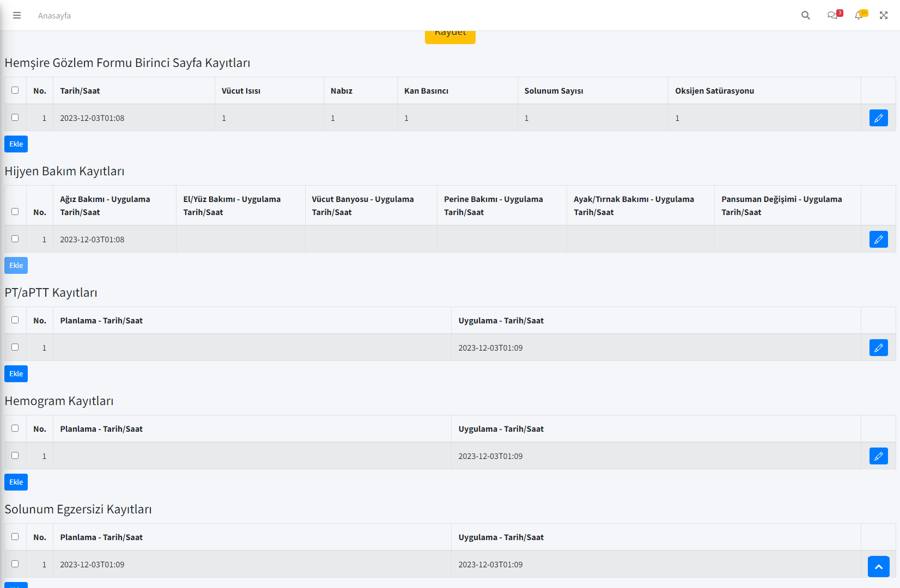900x588 pixels.
Task: Edit the PT/aPTT record row
Action: tap(878, 347)
